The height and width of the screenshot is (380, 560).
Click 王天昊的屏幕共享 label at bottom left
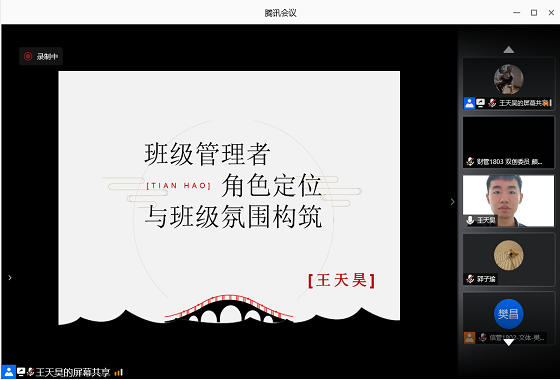coord(73,372)
